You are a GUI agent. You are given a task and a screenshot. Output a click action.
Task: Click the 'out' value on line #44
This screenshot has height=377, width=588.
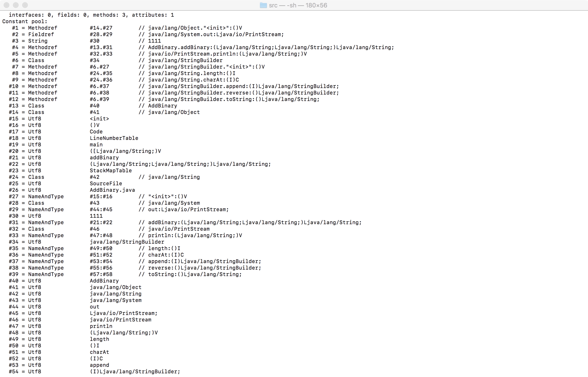[95, 307]
